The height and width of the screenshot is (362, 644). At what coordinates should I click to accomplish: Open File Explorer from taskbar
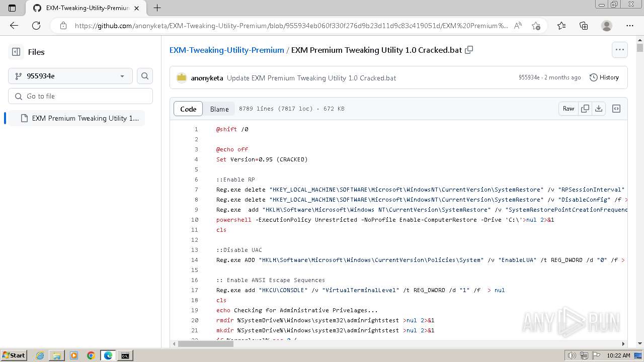pos(57,355)
